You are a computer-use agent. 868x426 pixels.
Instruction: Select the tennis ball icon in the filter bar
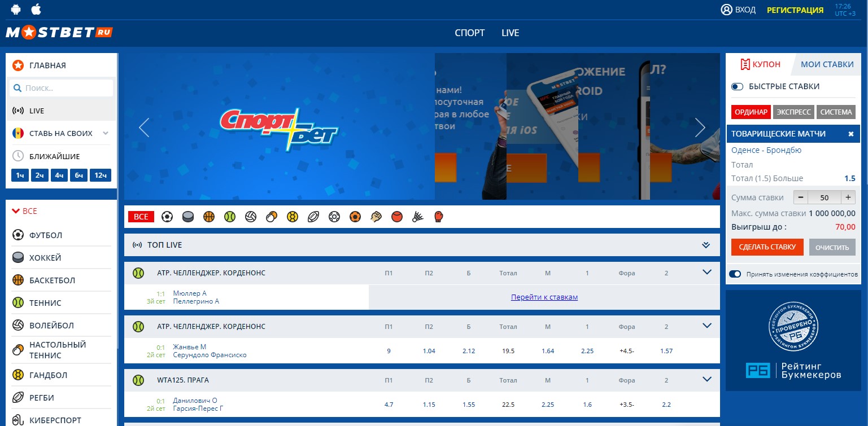(229, 217)
